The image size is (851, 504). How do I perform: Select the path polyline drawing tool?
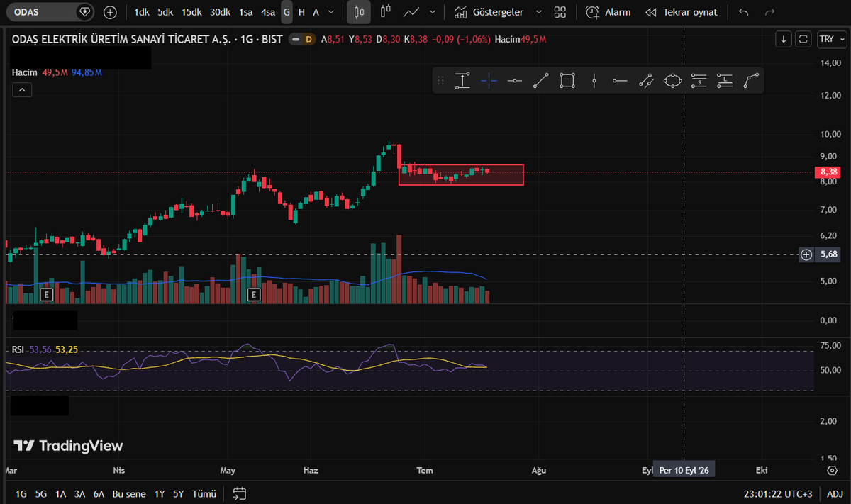750,81
